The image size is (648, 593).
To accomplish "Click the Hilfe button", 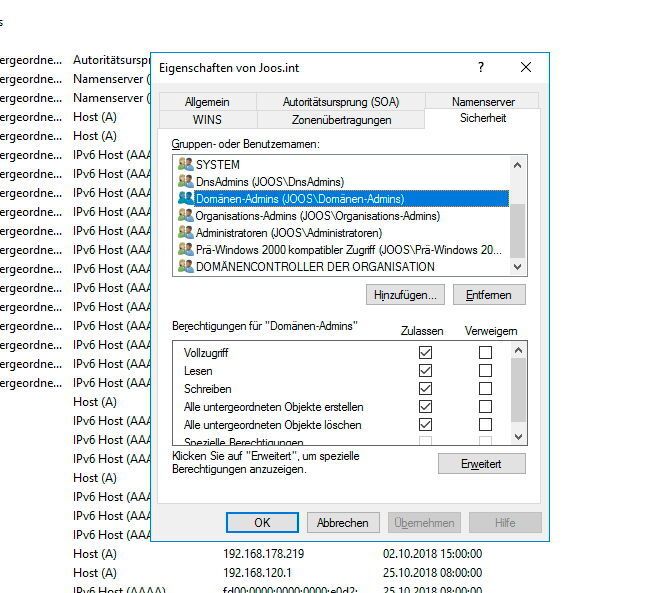I will pyautogui.click(x=505, y=523).
